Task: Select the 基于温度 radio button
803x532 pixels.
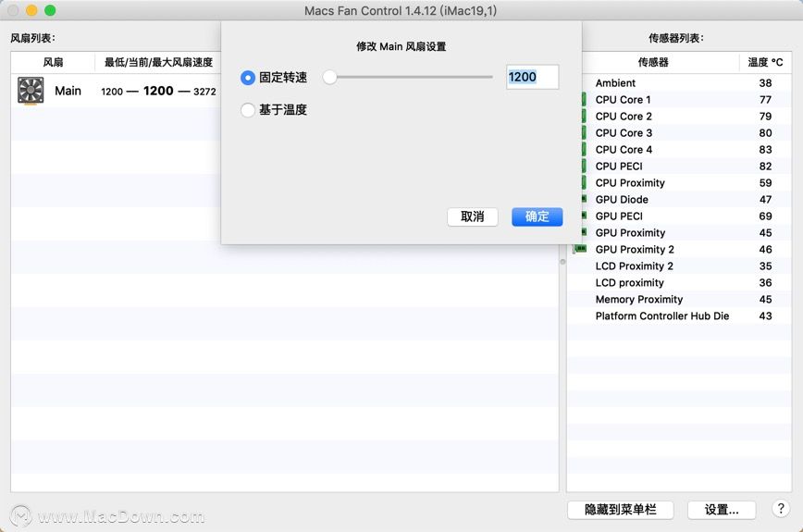Action: (248, 109)
